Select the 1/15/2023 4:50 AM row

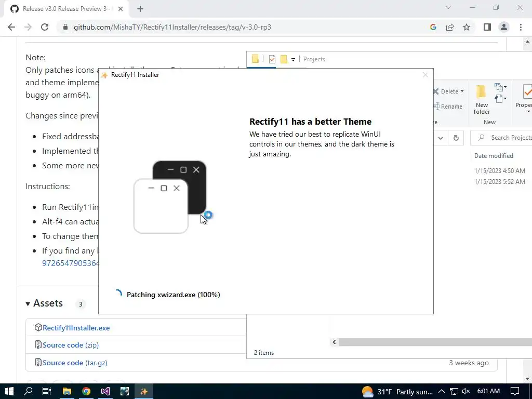(500, 170)
